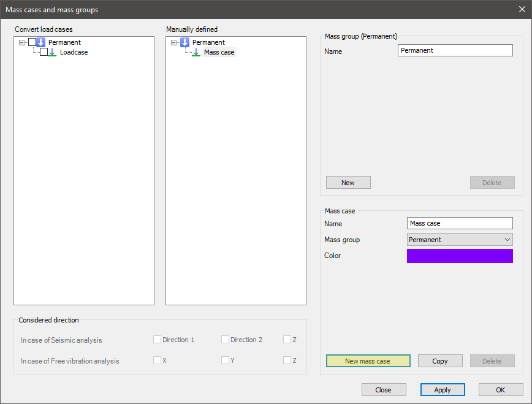Select Permanent label in Manually defined tree
The width and height of the screenshot is (532, 404).
(208, 42)
